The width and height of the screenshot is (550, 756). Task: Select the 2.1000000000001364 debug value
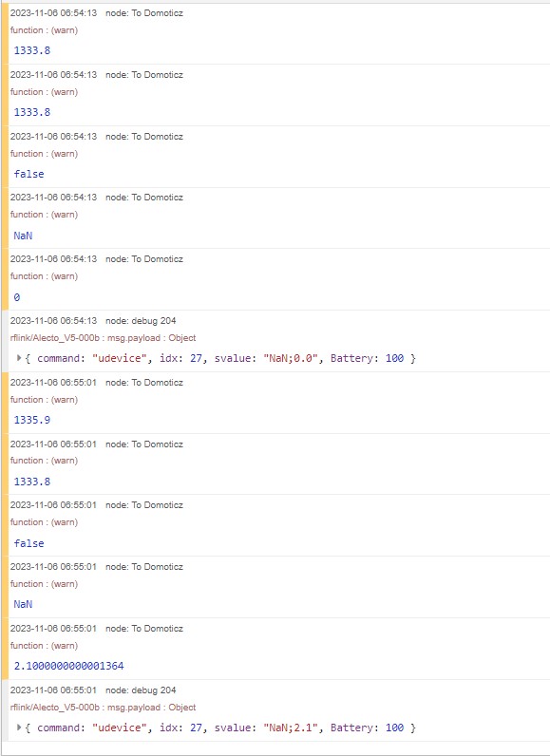(68, 666)
